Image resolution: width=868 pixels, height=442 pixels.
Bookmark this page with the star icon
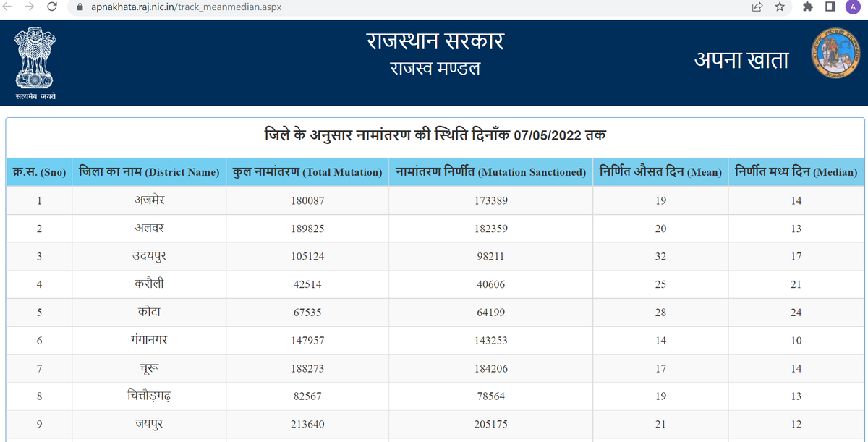pos(779,7)
